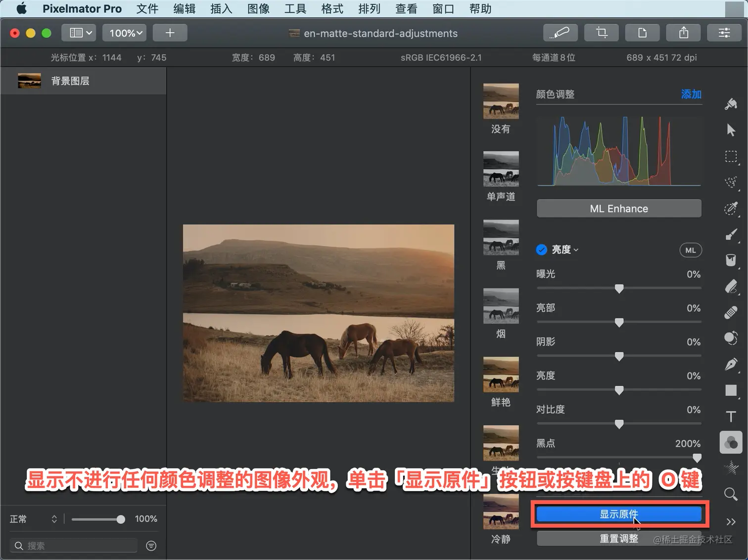748x560 pixels.
Task: Select the Pen tool
Action: (x=731, y=365)
